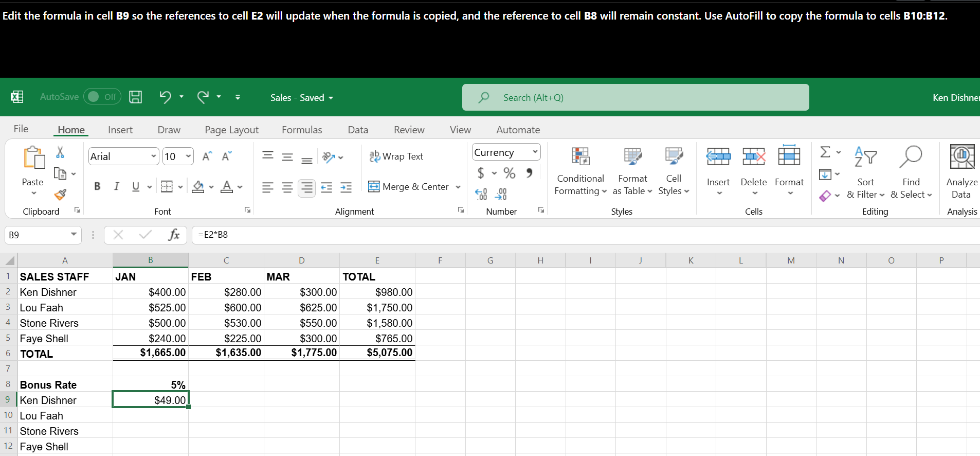The width and height of the screenshot is (980, 456).
Task: Toggle Bold formatting
Action: [x=97, y=186]
